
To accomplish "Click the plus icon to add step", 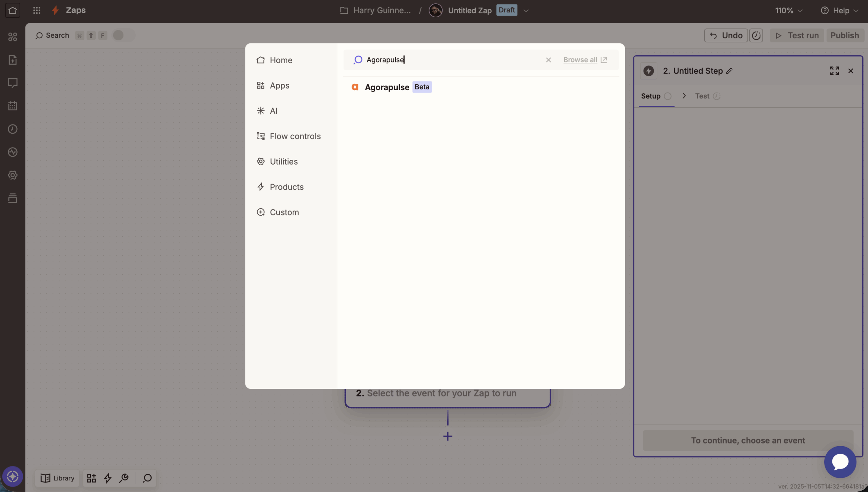I will click(x=448, y=436).
